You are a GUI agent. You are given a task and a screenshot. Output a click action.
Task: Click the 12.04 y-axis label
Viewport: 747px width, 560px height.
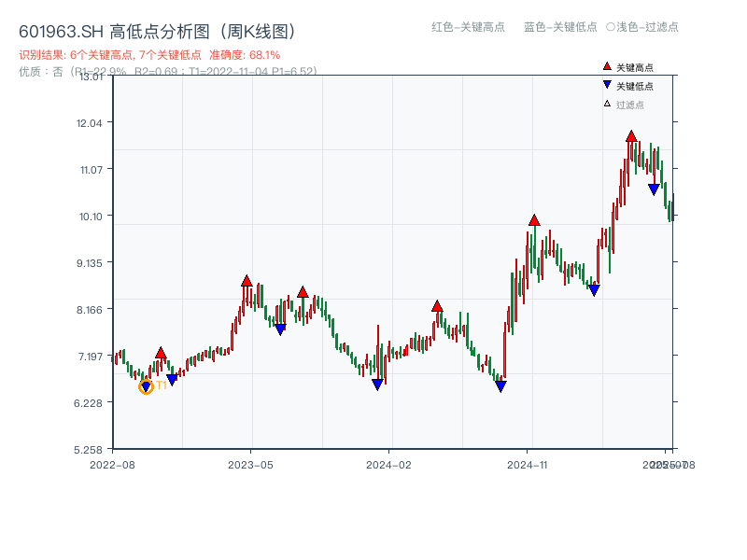[x=89, y=123]
